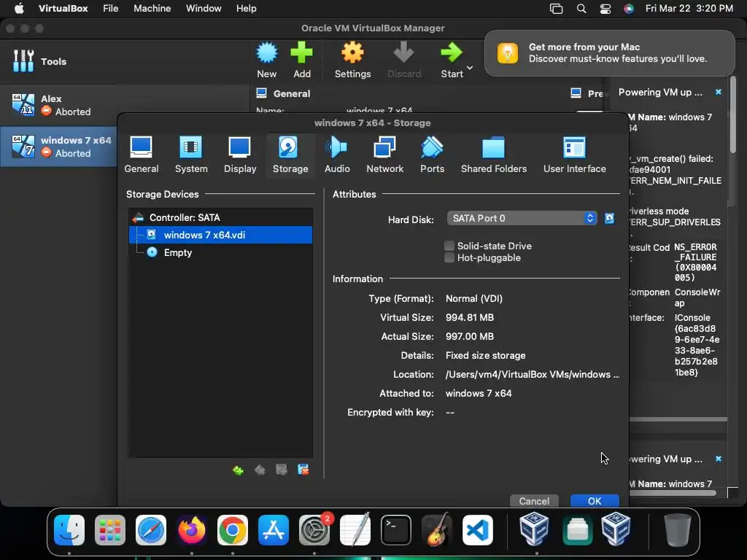Enable the Hot-pluggable checkbox
This screenshot has height=560, width=747.
tap(449, 257)
